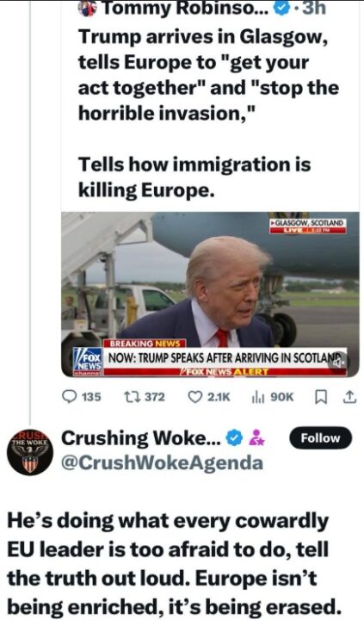Click the 3h timestamp on the top post
This screenshot has height=620, width=364.
[314, 9]
